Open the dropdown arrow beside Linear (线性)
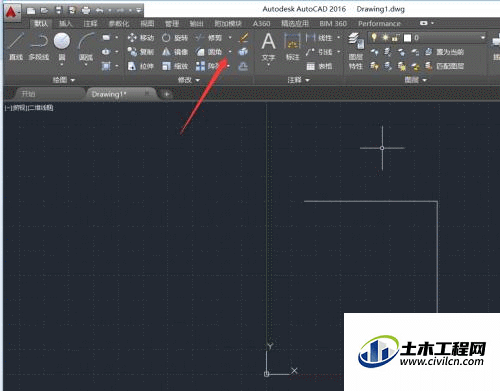 pos(339,38)
